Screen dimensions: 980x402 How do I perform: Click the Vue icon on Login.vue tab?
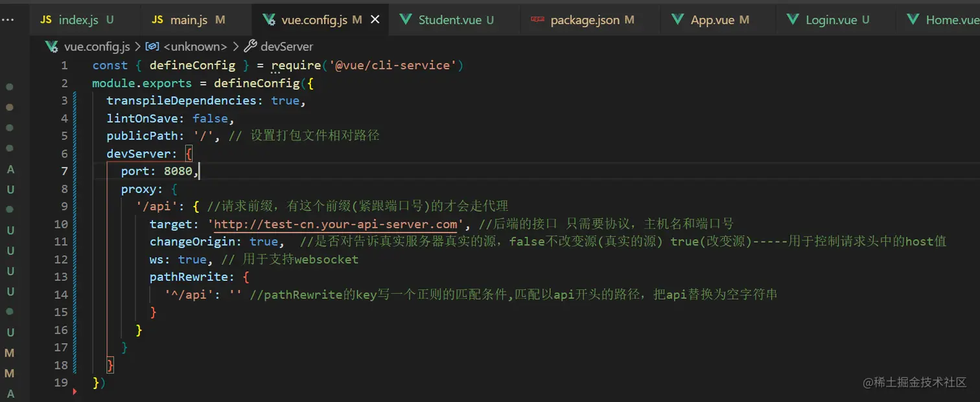(x=793, y=20)
